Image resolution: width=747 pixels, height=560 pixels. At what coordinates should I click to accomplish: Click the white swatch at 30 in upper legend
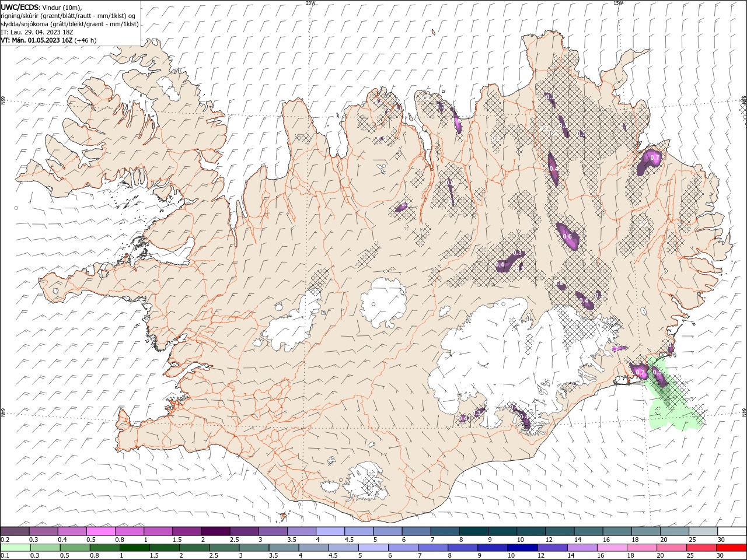coord(731,531)
